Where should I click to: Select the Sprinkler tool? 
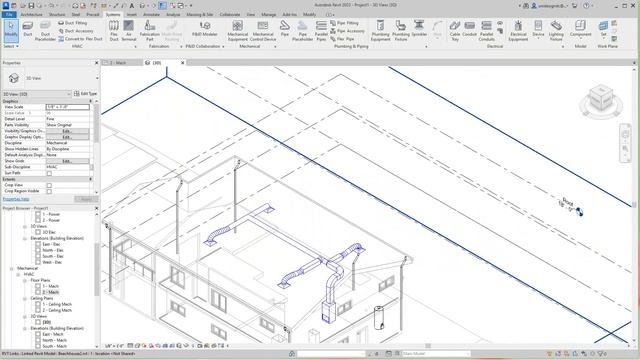(419, 29)
